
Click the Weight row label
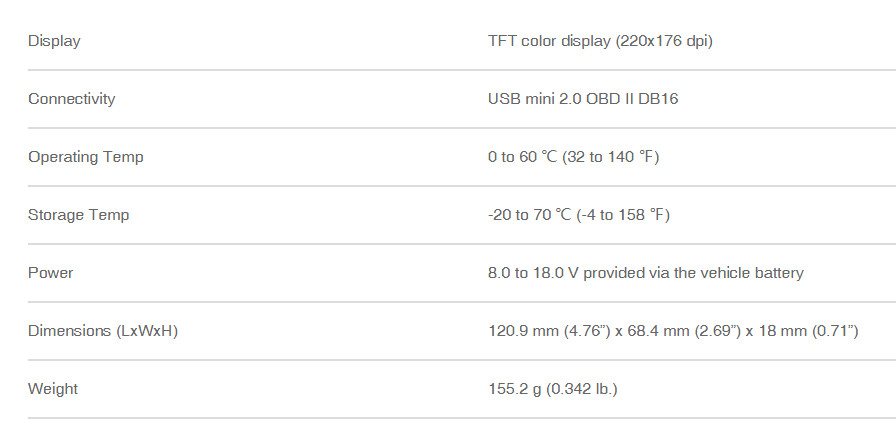tap(53, 388)
